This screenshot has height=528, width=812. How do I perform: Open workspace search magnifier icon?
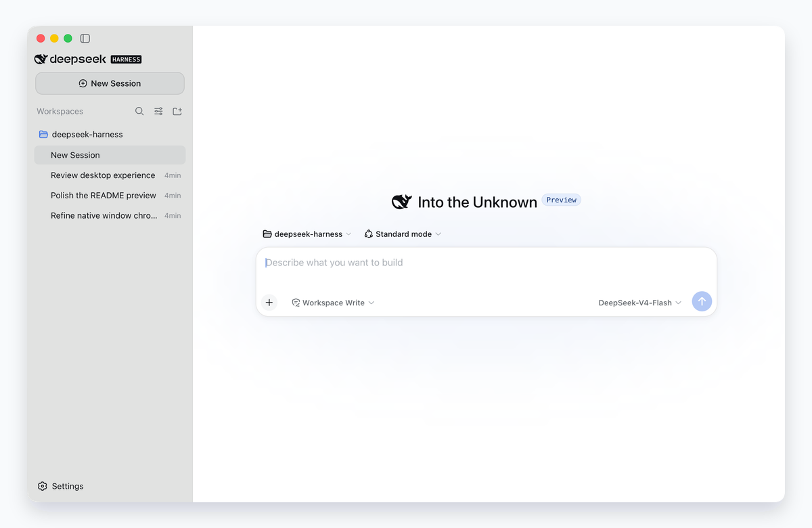point(139,111)
